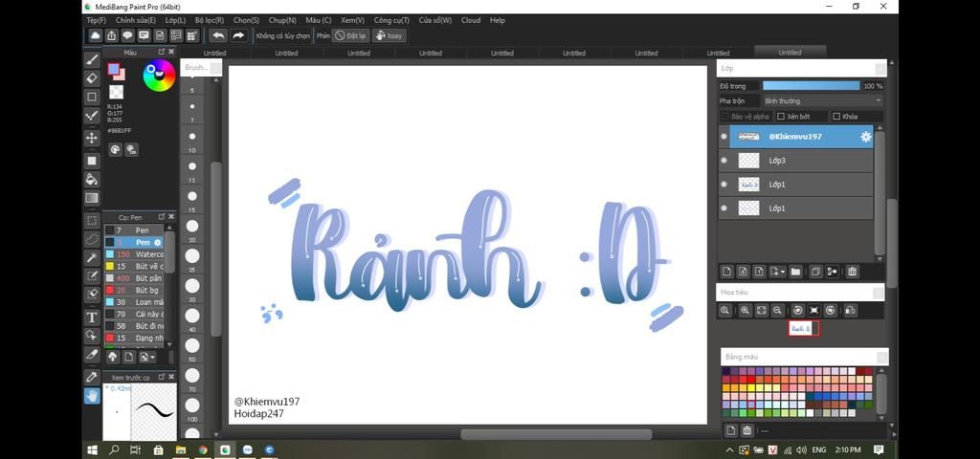The height and width of the screenshot is (459, 980).
Task: Click the Đặt lại reset button
Action: pyautogui.click(x=350, y=35)
